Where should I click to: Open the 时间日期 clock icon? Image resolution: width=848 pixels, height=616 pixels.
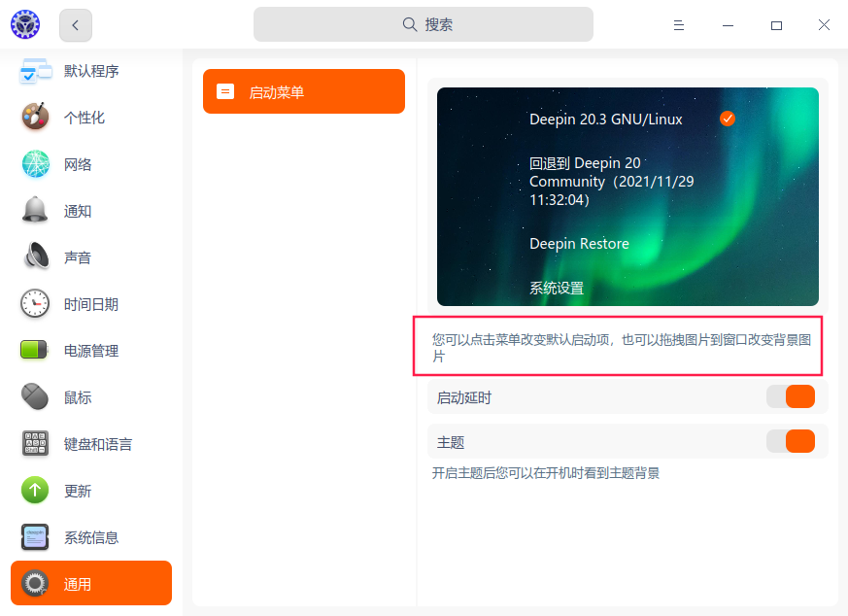click(35, 303)
